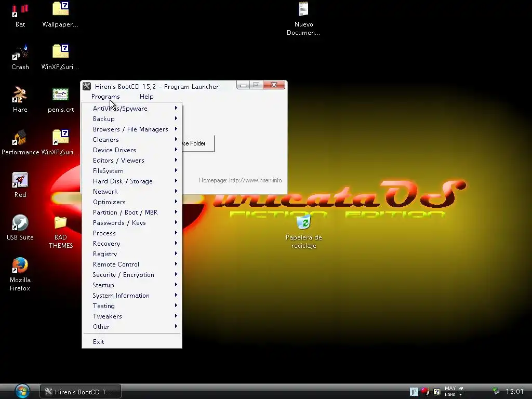Expand Browsers / File Managers submenu
532x399 pixels.
click(x=132, y=129)
